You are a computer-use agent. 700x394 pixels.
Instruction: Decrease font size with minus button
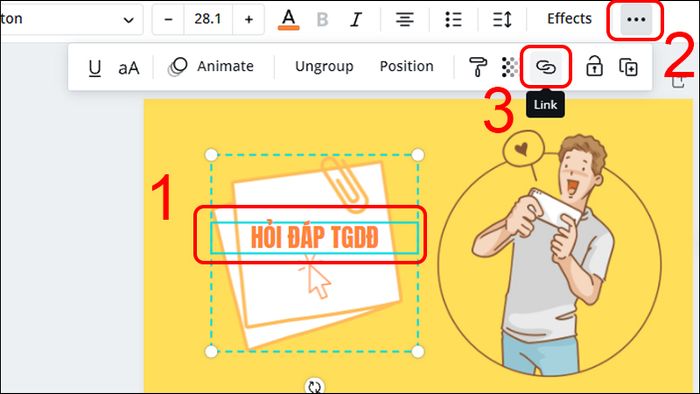168,19
